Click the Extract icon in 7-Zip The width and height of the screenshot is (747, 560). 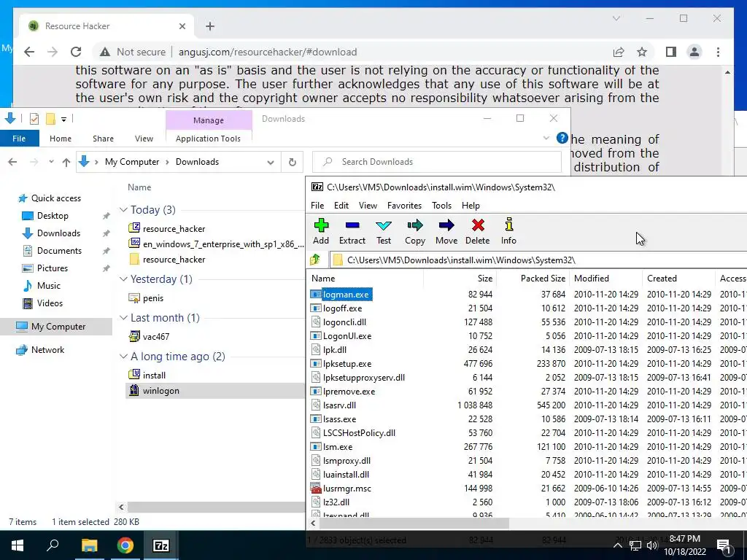tap(352, 231)
